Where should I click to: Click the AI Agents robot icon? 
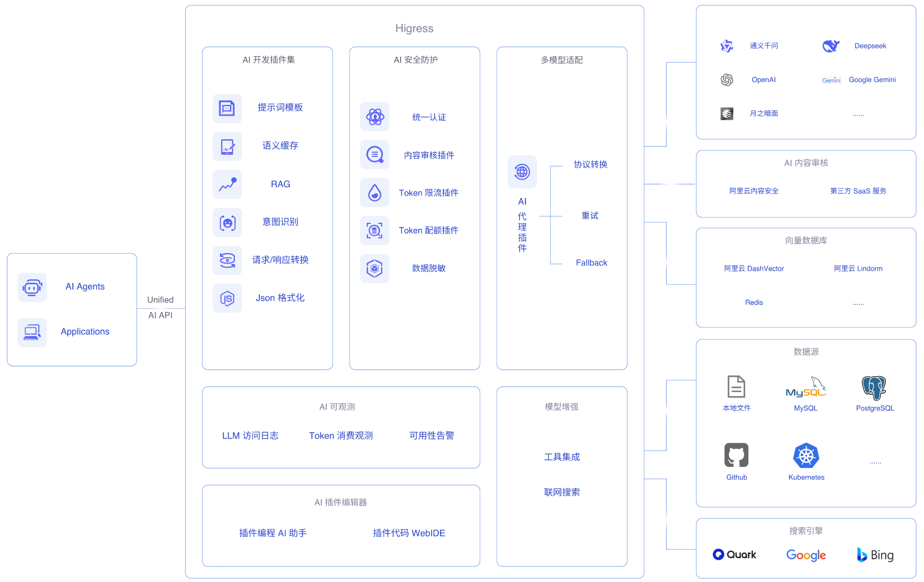point(32,287)
